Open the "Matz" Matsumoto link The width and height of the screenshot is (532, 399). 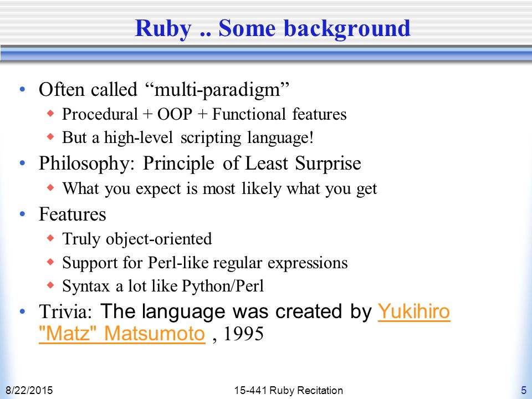(122, 334)
